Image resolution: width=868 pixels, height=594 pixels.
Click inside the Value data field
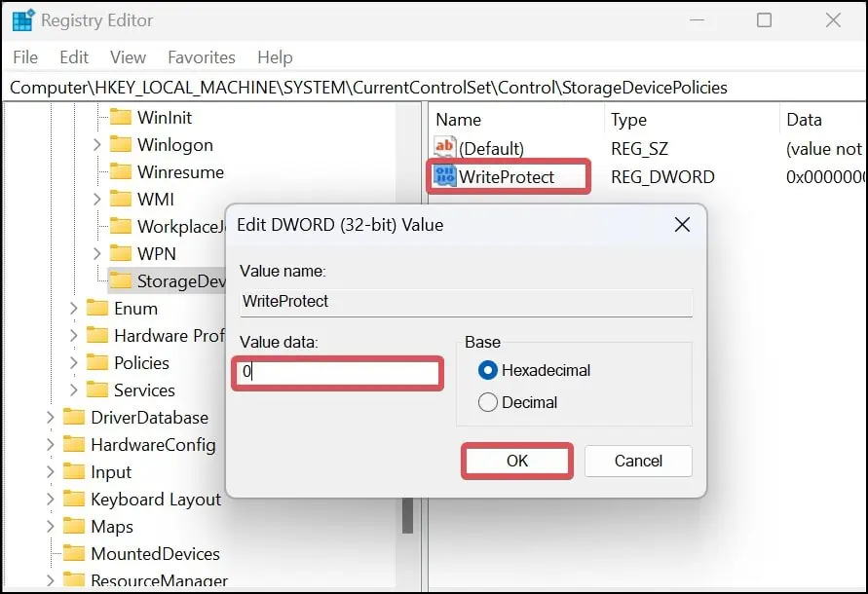(336, 373)
